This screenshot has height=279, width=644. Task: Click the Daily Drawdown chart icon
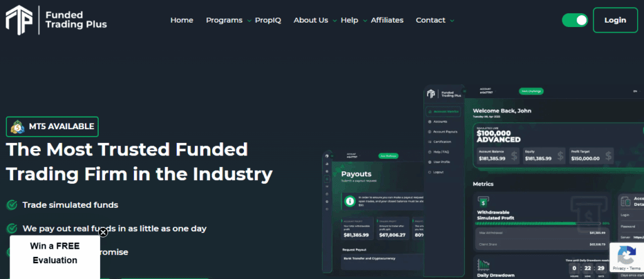pyautogui.click(x=484, y=263)
